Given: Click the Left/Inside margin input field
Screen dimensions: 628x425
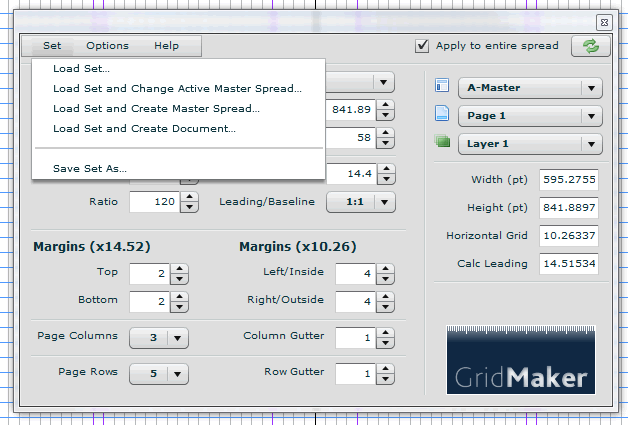Looking at the screenshot, I should 356,274.
